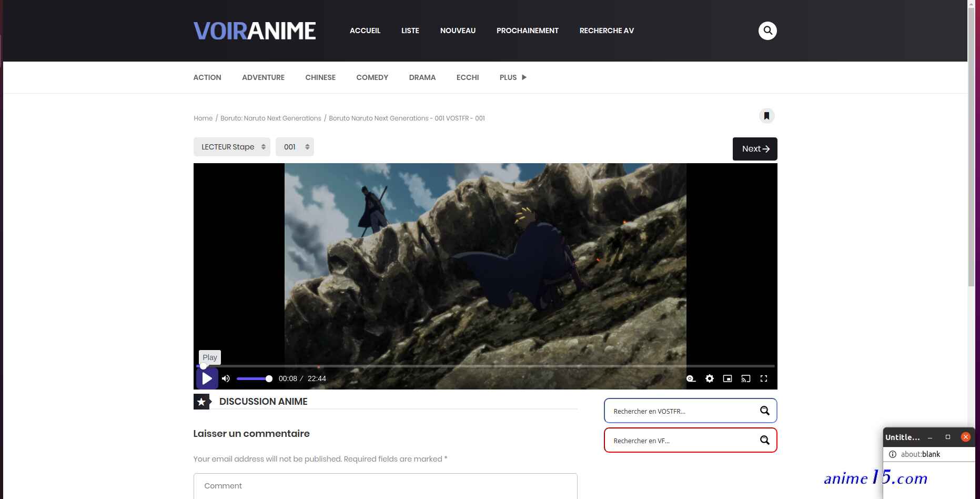This screenshot has width=980, height=499.
Task: Go to the next episode with Next button
Action: pyautogui.click(x=755, y=149)
